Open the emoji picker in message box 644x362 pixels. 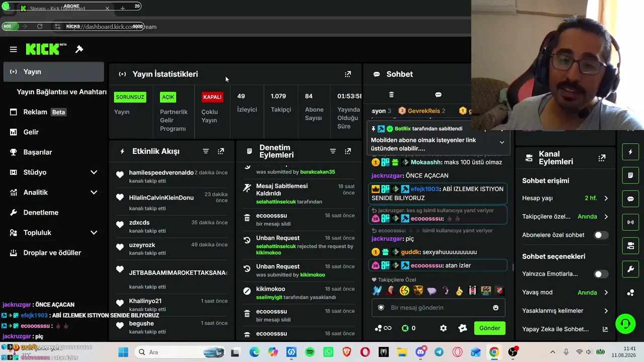click(x=496, y=308)
